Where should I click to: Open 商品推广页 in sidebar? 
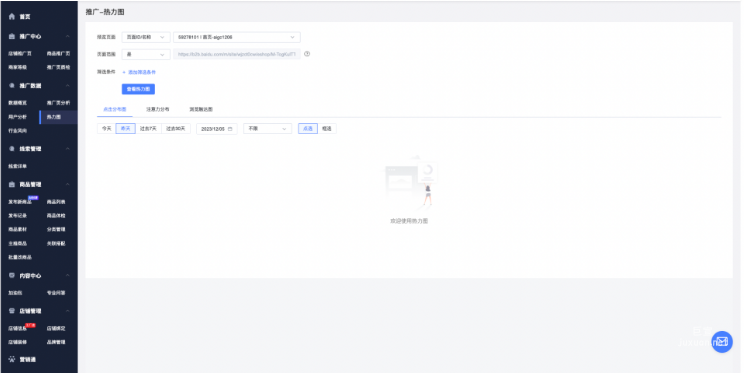coord(59,54)
